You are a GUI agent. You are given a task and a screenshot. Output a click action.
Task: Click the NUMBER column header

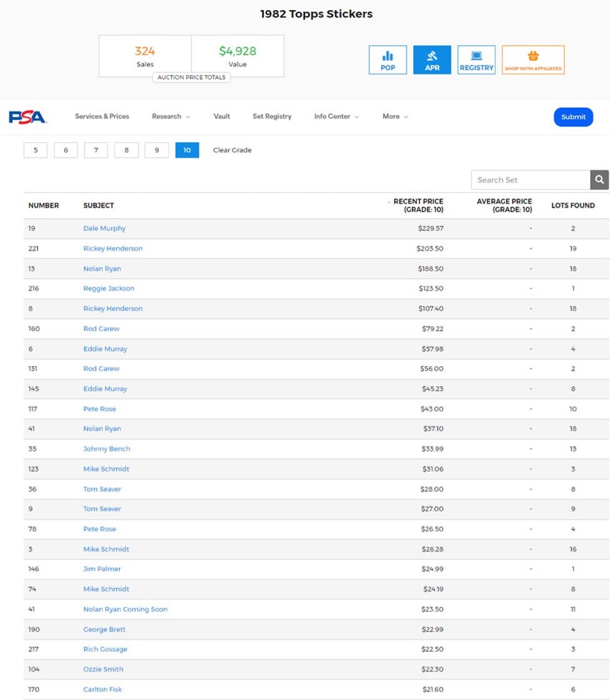(44, 205)
